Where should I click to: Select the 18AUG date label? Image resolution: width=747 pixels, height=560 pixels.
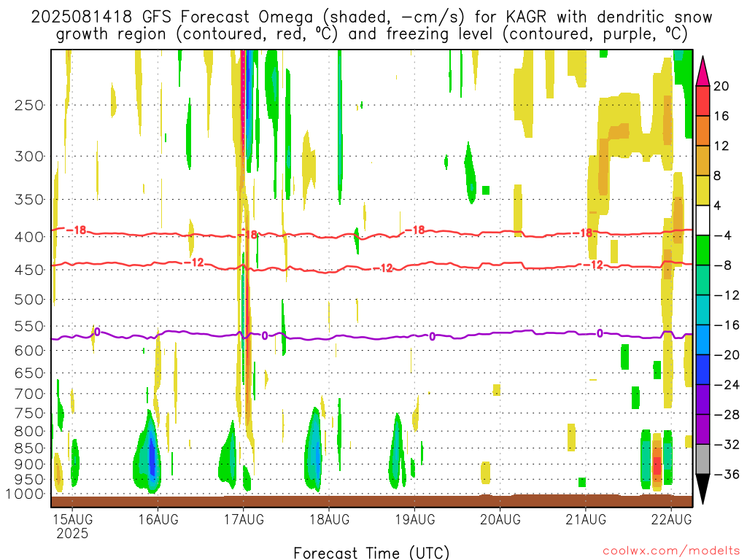click(329, 519)
